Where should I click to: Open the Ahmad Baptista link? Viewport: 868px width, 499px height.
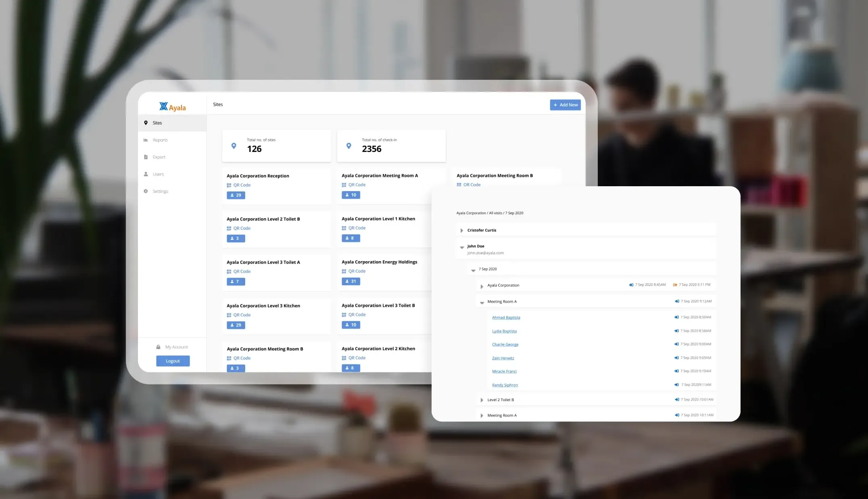(x=506, y=318)
